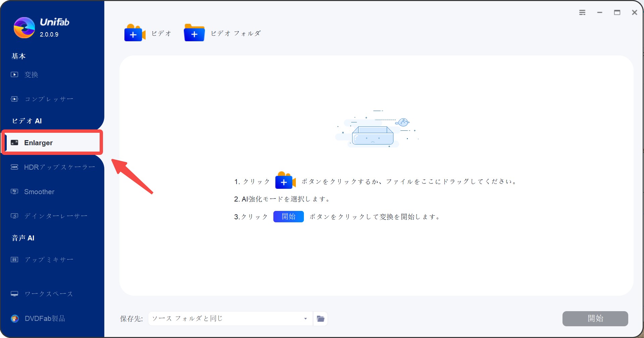This screenshot has height=338, width=644.
Task: Click the アップミキサー upmixer icon
Action: click(x=14, y=260)
